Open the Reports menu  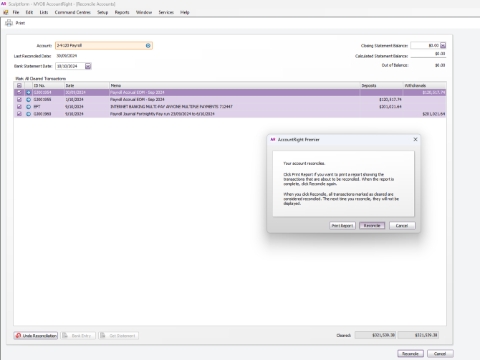click(x=122, y=12)
